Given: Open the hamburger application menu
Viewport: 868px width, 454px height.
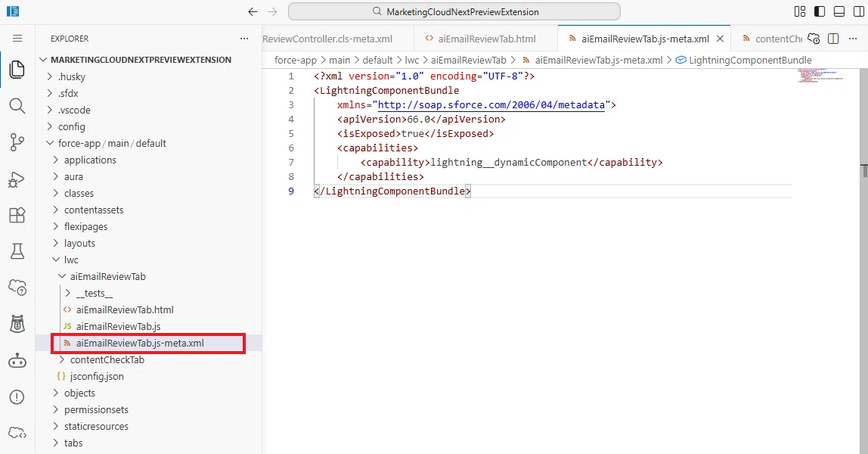Looking at the screenshot, I should tap(17, 38).
